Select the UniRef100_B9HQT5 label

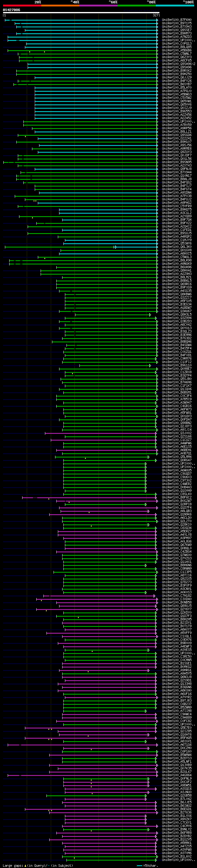[x=177, y=210]
